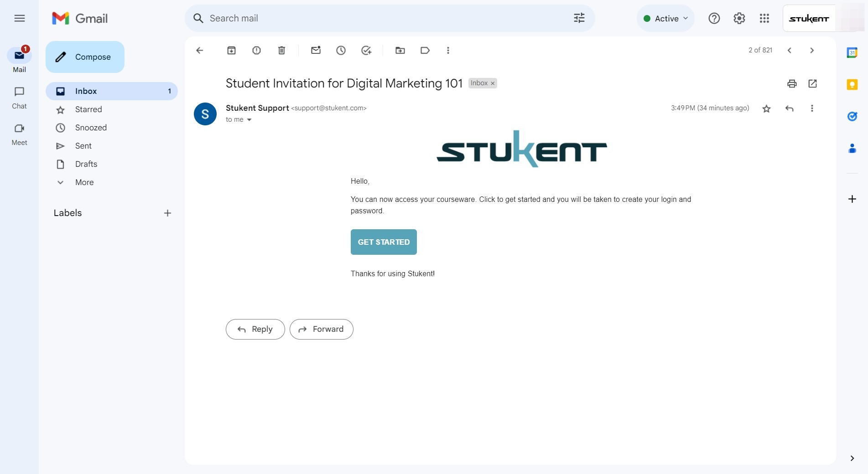Show recipient details arrow next to 'to me'
Viewport: 868px width, 474px height.
(249, 120)
